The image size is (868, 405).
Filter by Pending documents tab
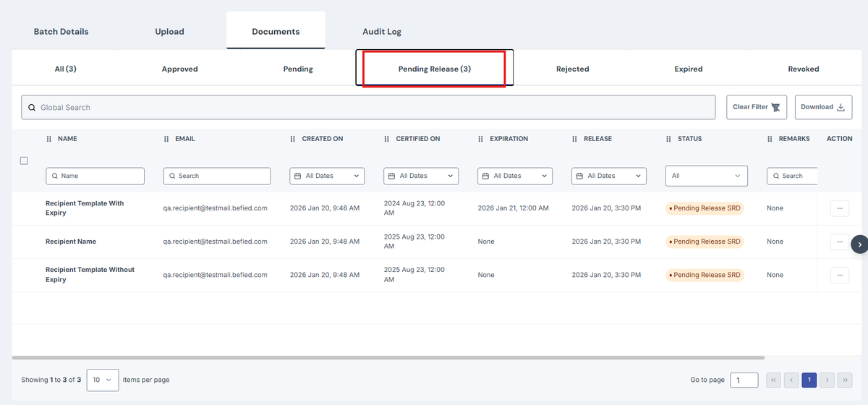(x=298, y=69)
